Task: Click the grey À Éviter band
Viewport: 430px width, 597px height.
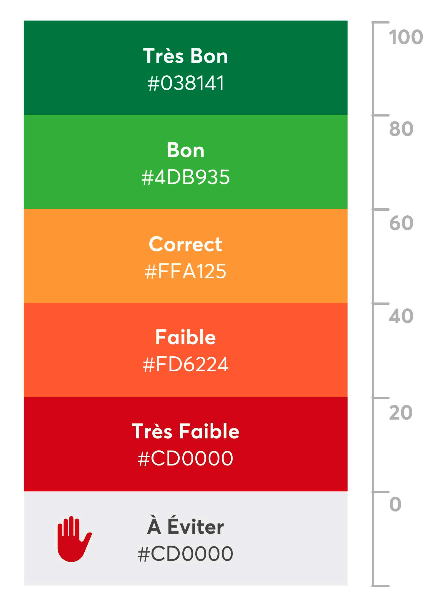Action: [185, 538]
